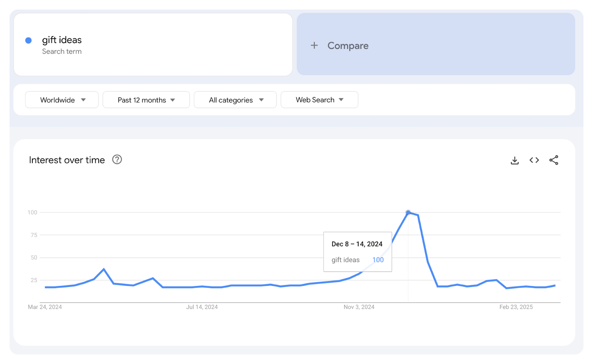Open the Worldwide region dropdown
Screen dimensions: 593x364
62,100
